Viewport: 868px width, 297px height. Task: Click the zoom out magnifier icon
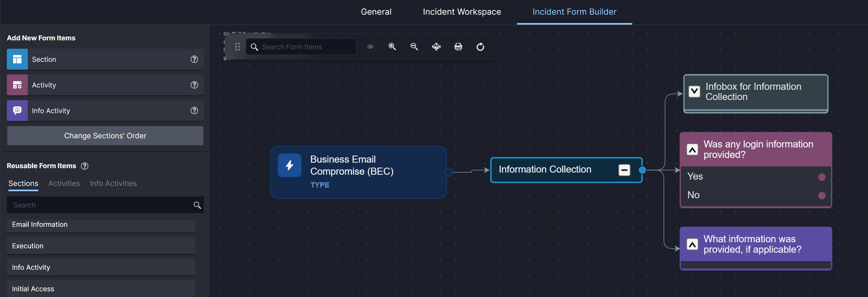coord(414,47)
